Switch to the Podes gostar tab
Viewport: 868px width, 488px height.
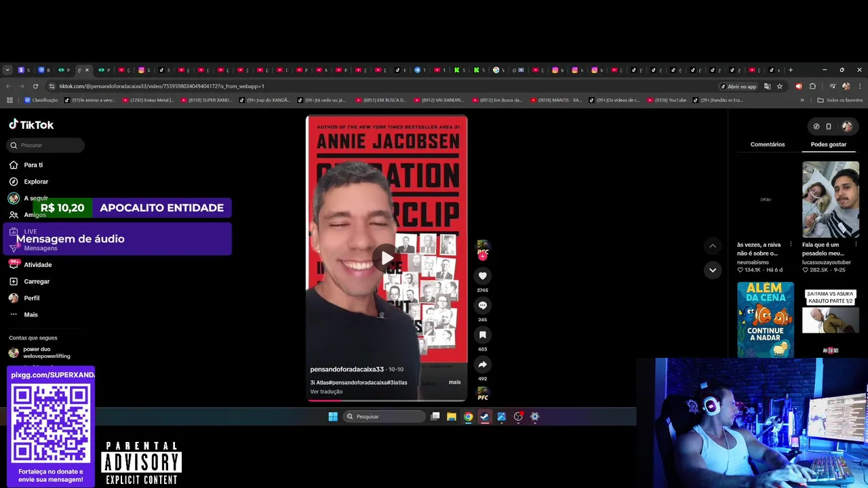828,144
